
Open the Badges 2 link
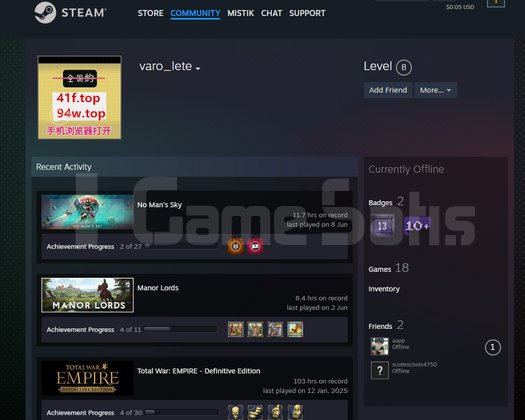click(x=386, y=202)
